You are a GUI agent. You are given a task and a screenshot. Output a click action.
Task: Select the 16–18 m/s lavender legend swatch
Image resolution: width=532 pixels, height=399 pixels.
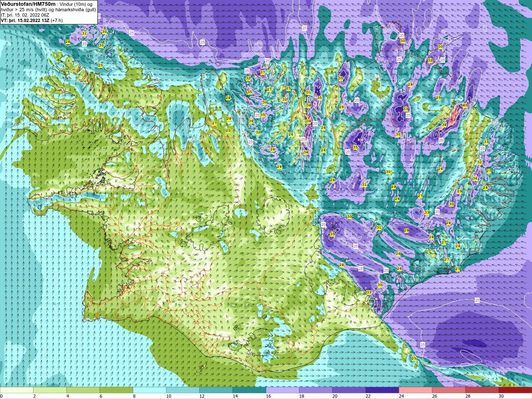(283, 390)
